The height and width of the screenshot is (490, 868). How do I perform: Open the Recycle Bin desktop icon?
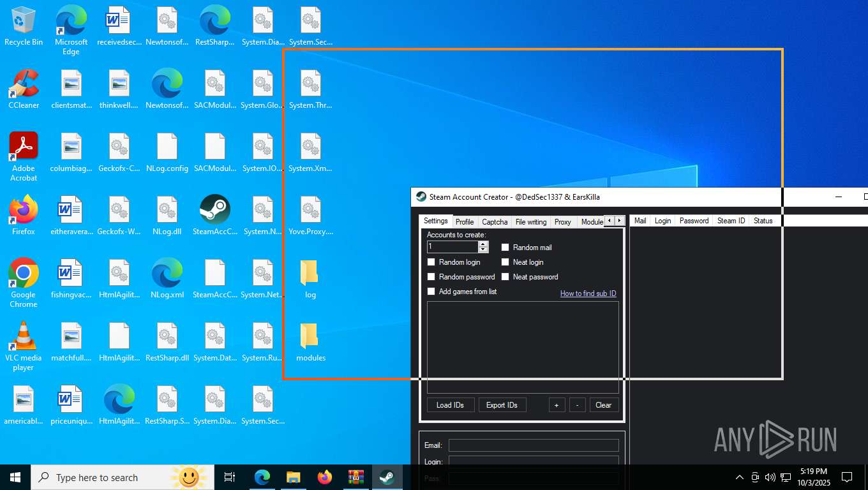coord(24,26)
